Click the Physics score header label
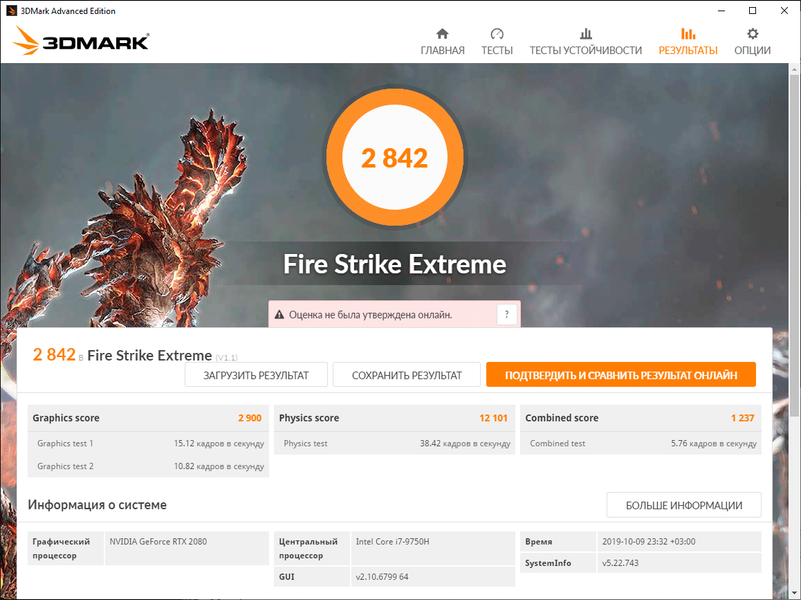Image resolution: width=801 pixels, height=600 pixels. [309, 418]
